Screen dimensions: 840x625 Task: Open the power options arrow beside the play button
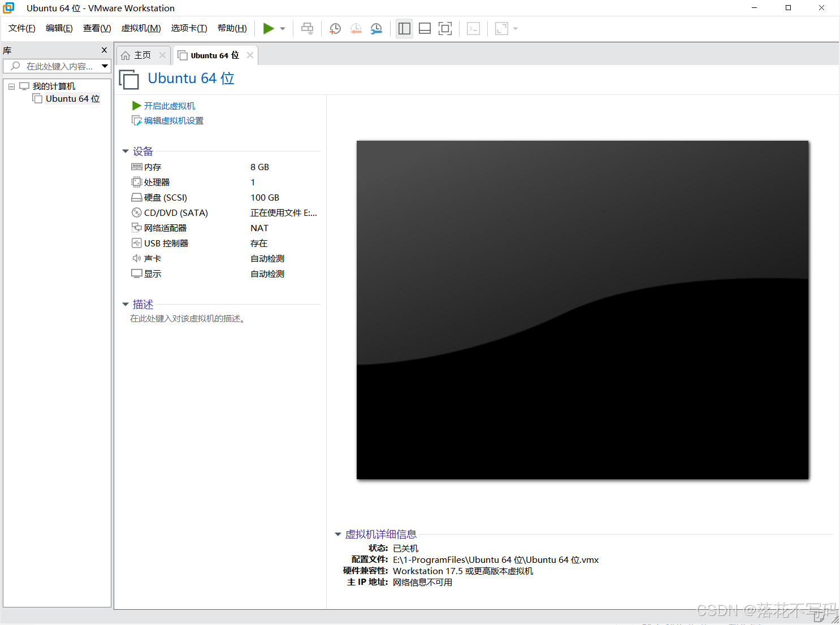coord(283,29)
